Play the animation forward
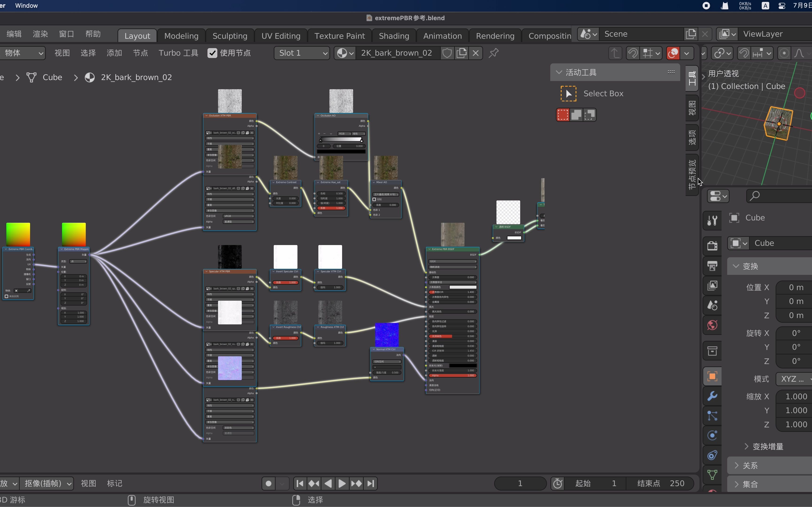This screenshot has height=507, width=812. (x=342, y=484)
